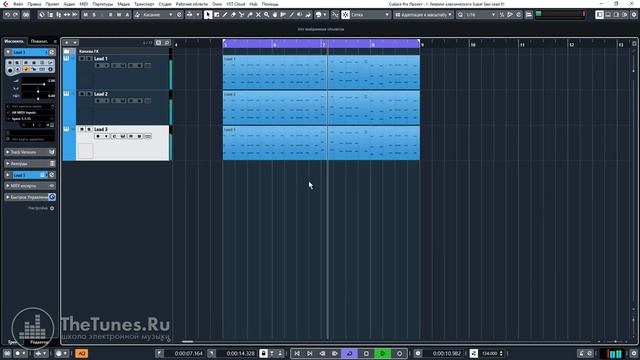
Task: Click the tempo field showing 134.000
Action: pyautogui.click(x=489, y=353)
